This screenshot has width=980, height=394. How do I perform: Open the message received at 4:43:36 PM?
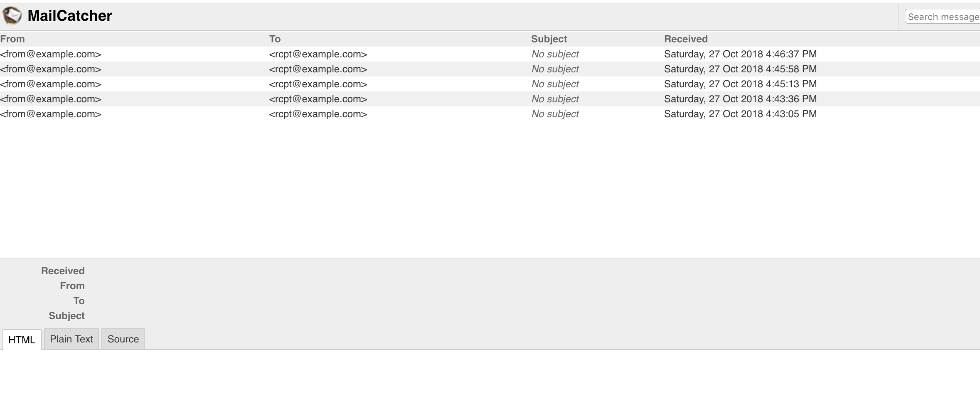[490, 99]
